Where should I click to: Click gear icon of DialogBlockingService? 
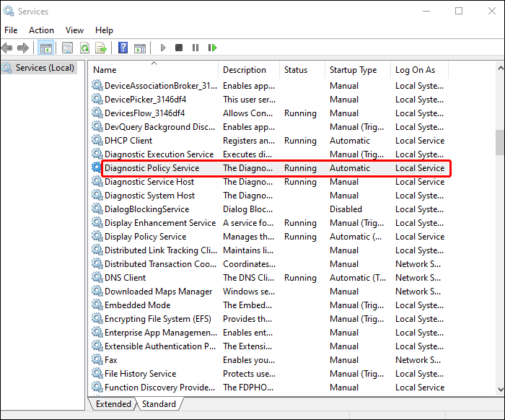97,209
